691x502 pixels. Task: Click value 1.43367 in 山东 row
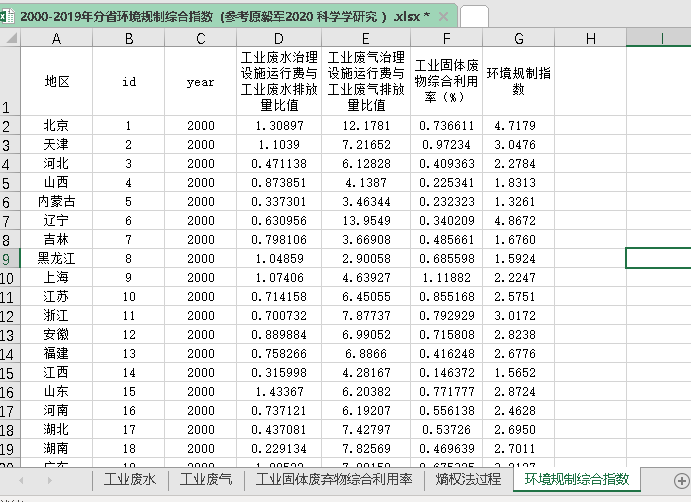[x=279, y=391]
